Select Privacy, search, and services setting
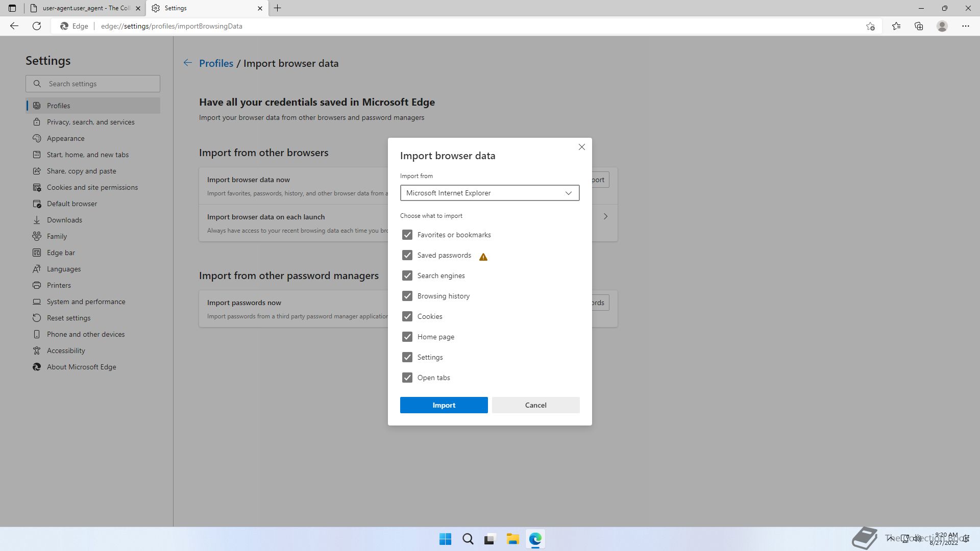Image resolution: width=980 pixels, height=551 pixels. pos(90,122)
